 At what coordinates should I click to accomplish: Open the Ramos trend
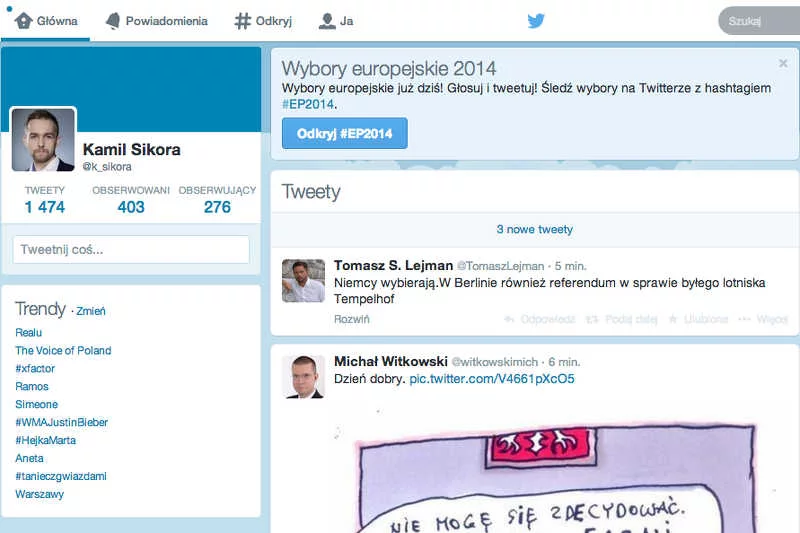(x=32, y=386)
